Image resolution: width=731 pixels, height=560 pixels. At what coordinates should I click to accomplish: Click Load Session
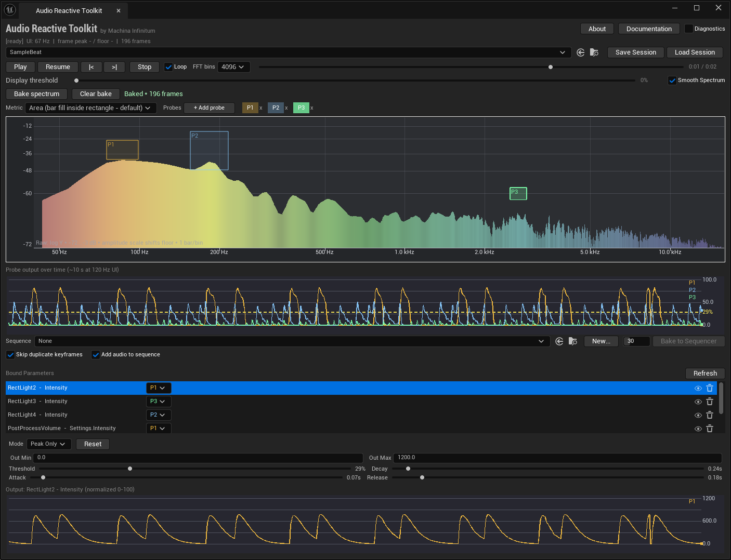point(695,52)
